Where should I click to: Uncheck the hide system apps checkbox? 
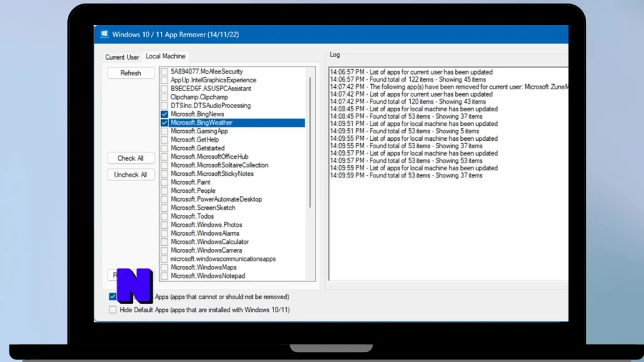coord(113,297)
